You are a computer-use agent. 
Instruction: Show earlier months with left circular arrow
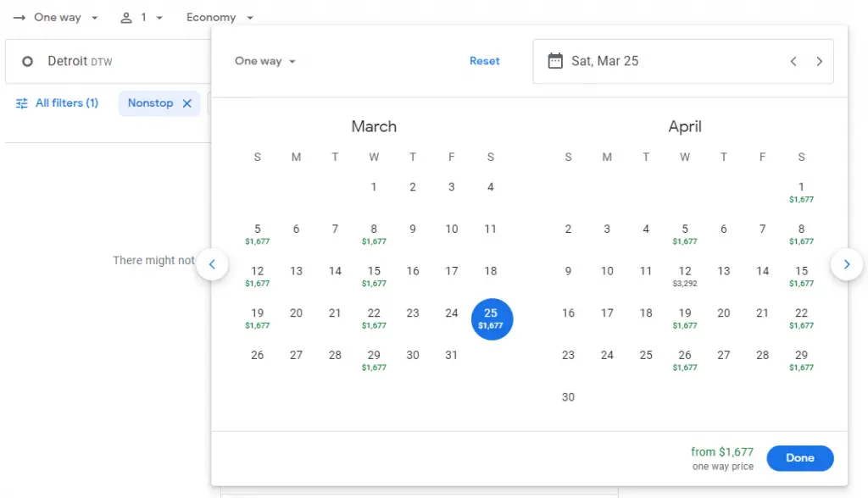tap(212, 264)
